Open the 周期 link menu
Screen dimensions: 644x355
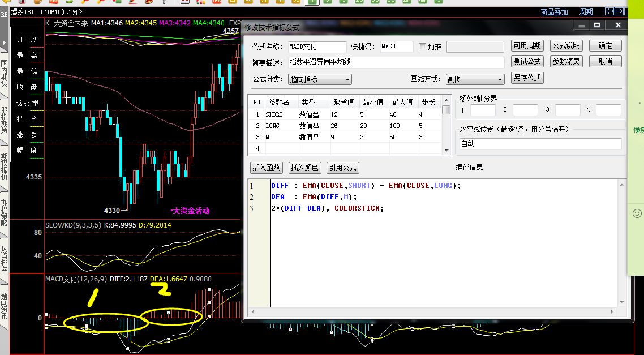pos(586,12)
